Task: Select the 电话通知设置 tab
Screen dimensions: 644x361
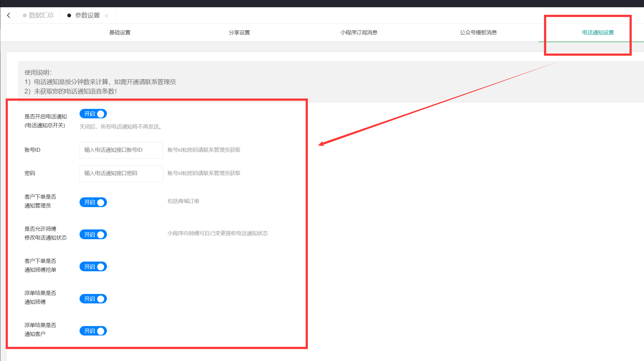Action: 597,32
